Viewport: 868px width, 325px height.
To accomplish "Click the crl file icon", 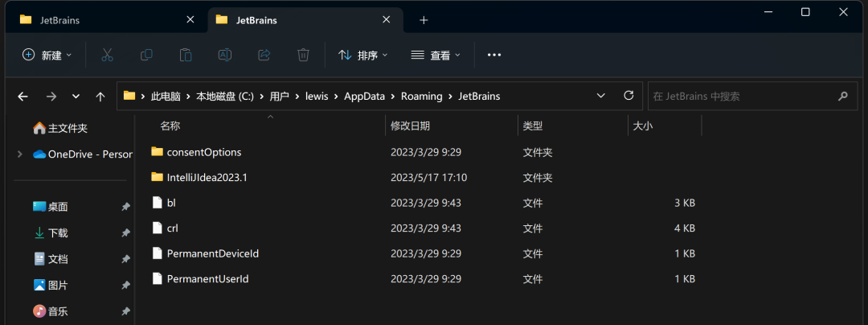I will (x=158, y=228).
